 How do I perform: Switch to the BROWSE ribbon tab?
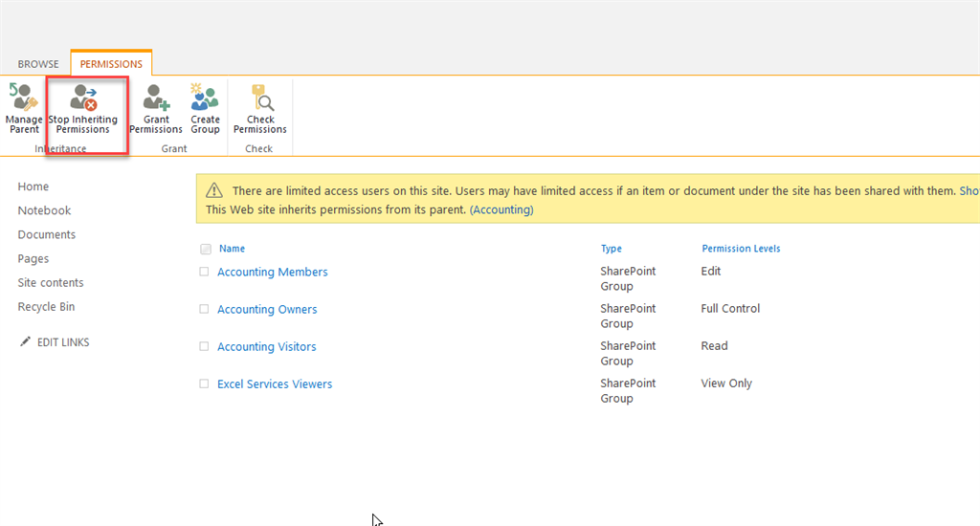click(x=38, y=64)
